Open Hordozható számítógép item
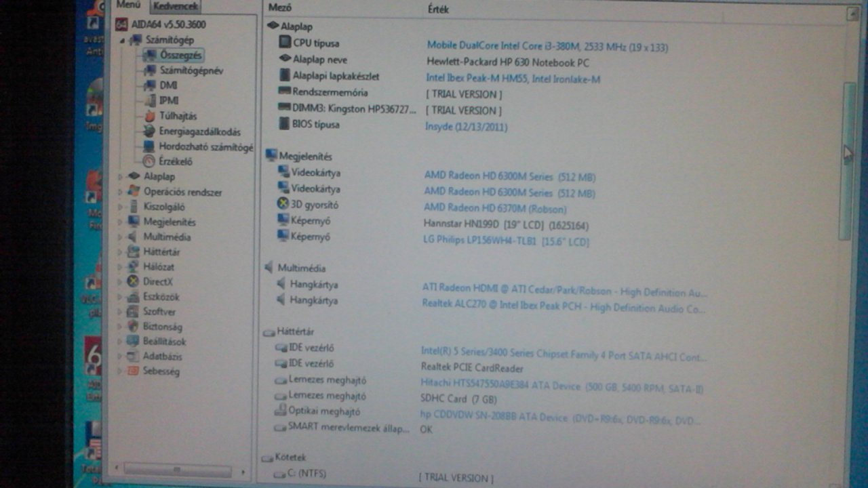 tap(206, 147)
